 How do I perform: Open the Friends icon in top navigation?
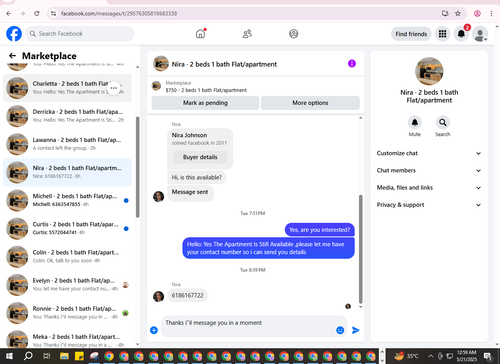point(247,34)
